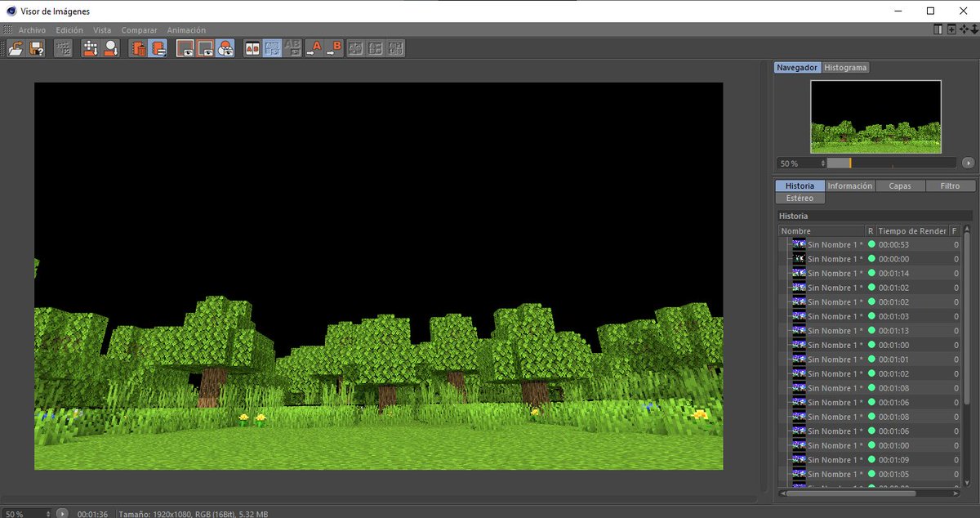The height and width of the screenshot is (518, 980).
Task: Click the navigator zoom stepper arrows
Action: click(x=823, y=163)
